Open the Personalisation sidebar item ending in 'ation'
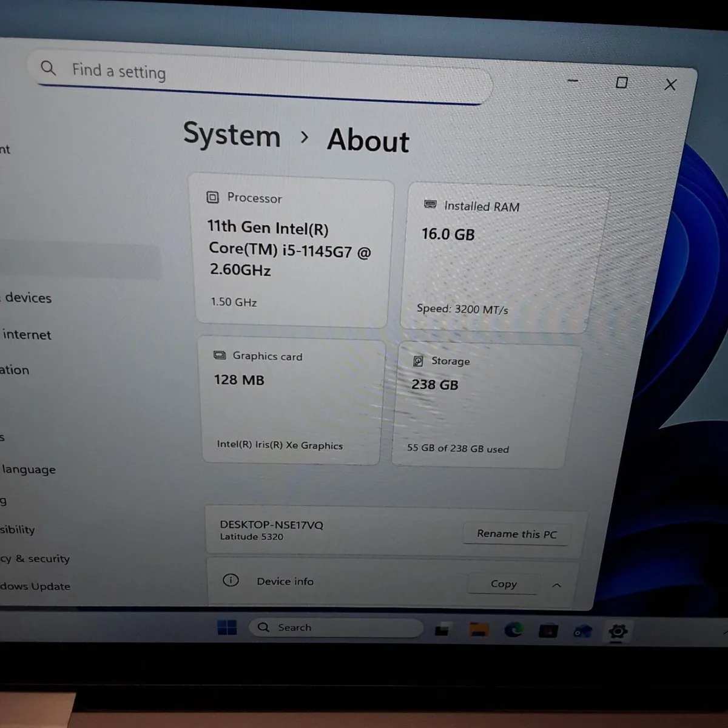 pos(15,370)
